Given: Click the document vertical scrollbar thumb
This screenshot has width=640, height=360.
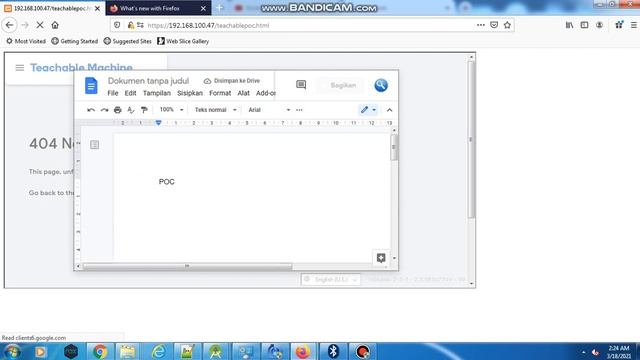Looking at the screenshot, I should [393, 147].
